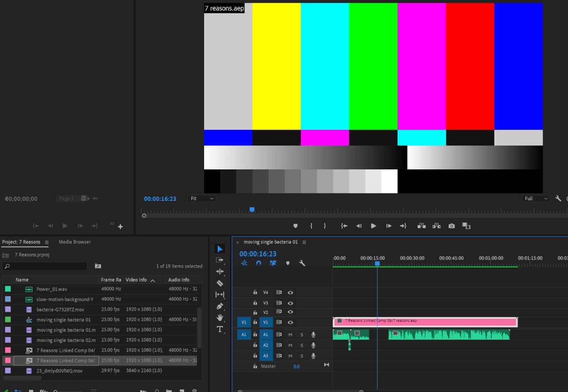The height and width of the screenshot is (392, 568).
Task: Open the Fit zoom level dropdown
Action: click(x=202, y=199)
